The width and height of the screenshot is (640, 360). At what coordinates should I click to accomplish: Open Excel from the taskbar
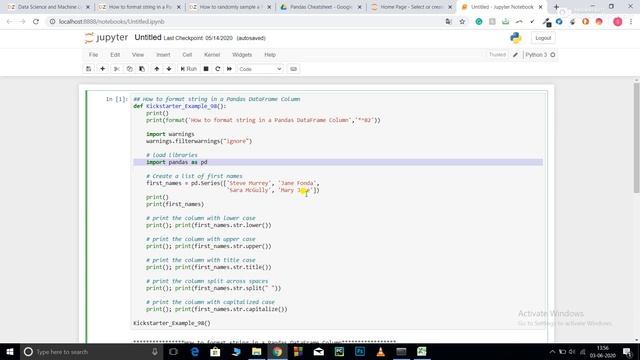pyautogui.click(x=422, y=351)
